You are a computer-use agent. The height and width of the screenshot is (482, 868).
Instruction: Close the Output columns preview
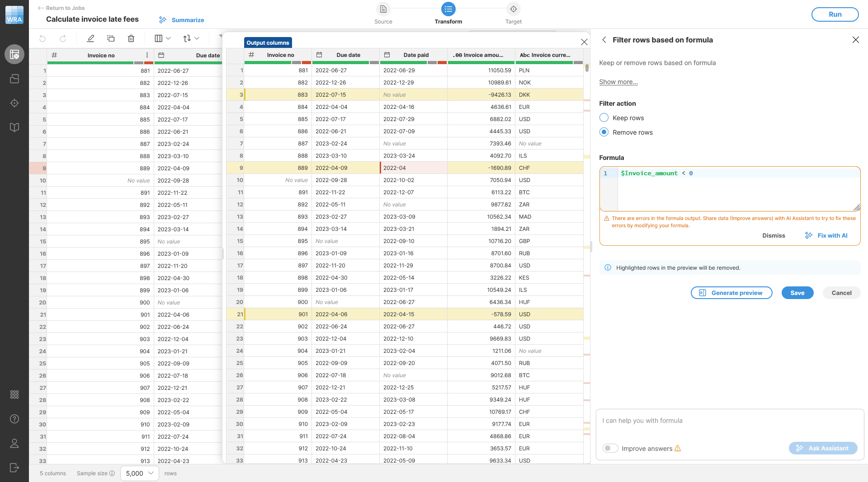coord(584,42)
